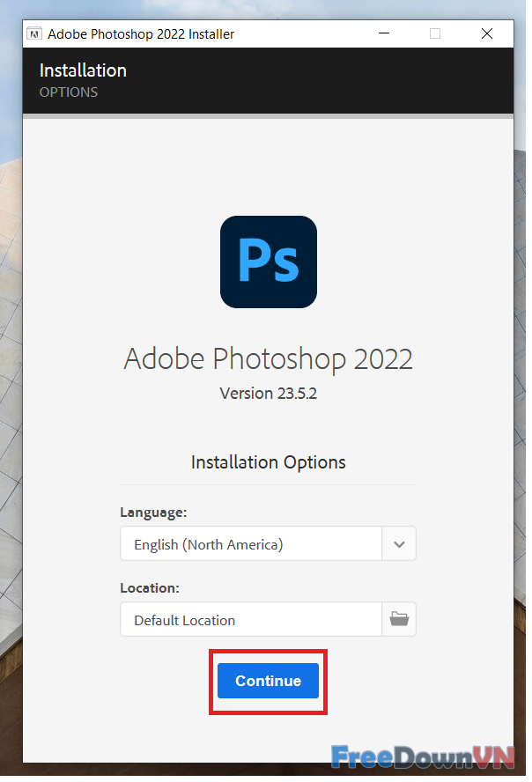Viewport: 532px width, 782px height.
Task: Click the OPTIONS subheading in the header
Action: coord(69,92)
